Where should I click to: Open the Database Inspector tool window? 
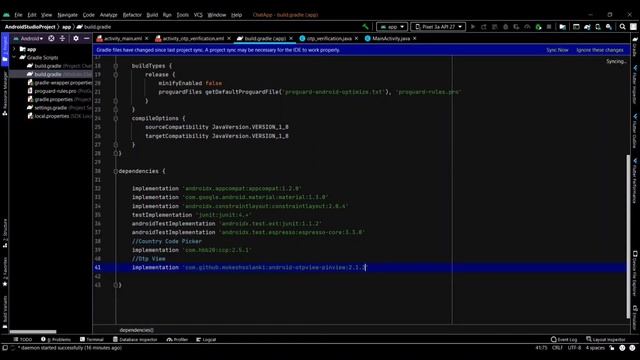[x=135, y=339]
